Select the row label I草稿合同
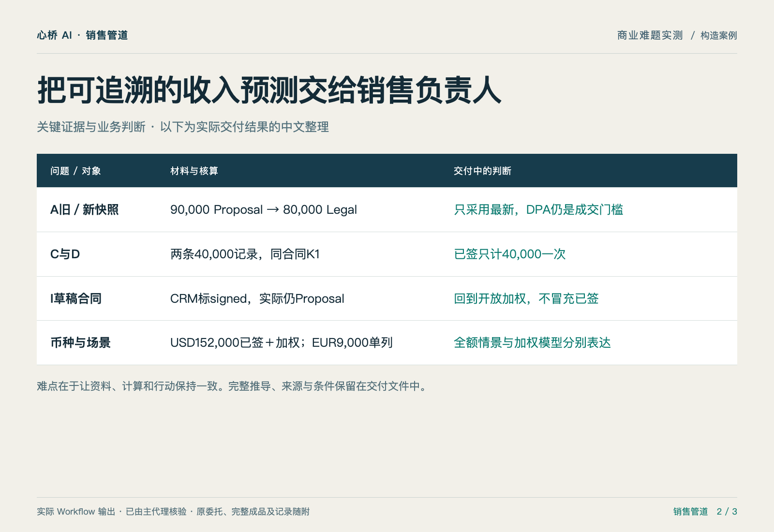This screenshot has width=774, height=532. (x=76, y=298)
